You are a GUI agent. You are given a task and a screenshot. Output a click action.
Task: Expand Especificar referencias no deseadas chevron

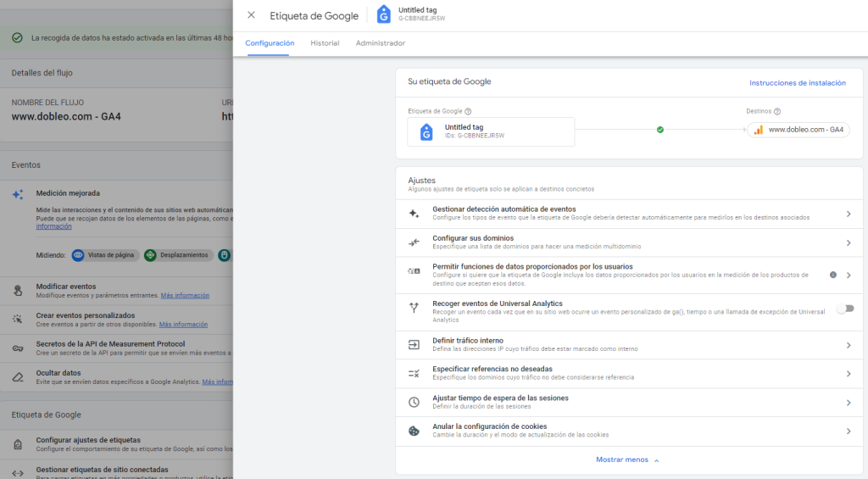[848, 374]
